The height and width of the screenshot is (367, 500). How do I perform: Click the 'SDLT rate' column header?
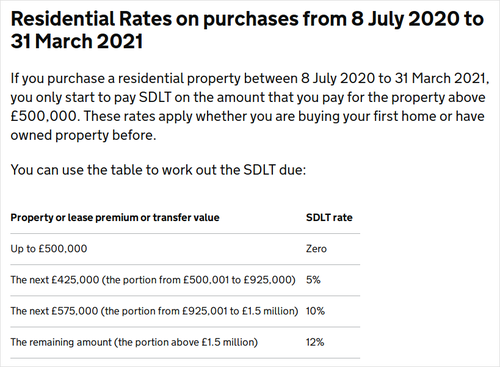coord(329,218)
